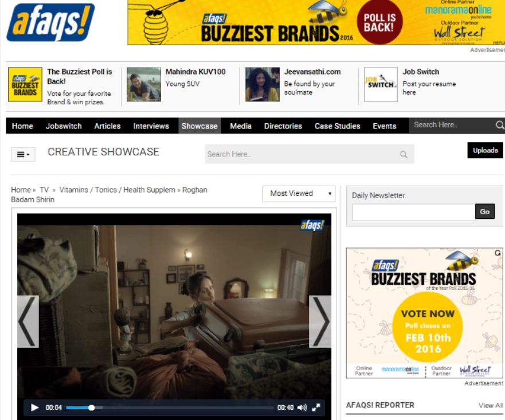The width and height of the screenshot is (505, 420).
Task: Open the Jobswitch nav item
Action: (64, 126)
